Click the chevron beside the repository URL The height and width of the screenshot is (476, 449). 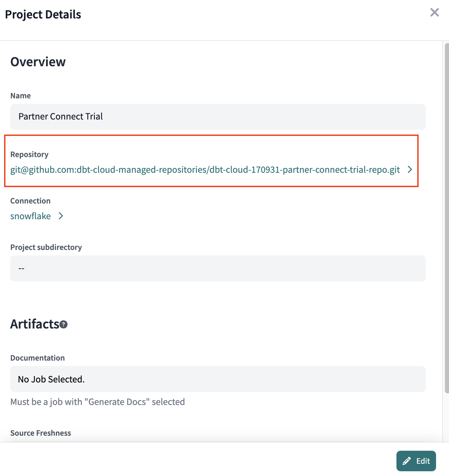click(410, 170)
